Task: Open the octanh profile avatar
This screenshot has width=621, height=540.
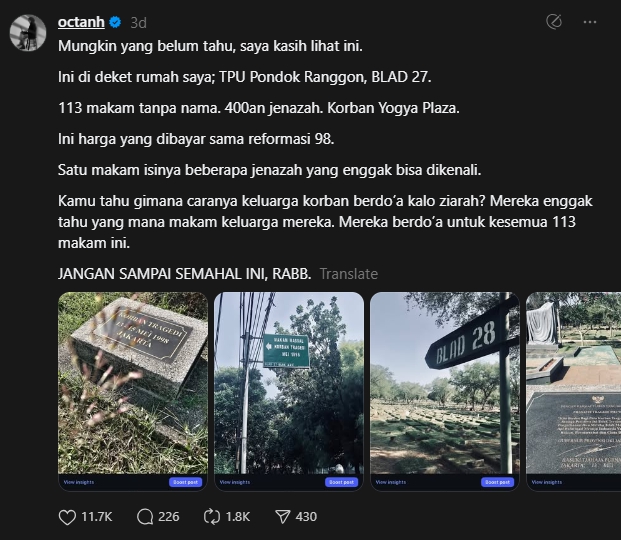Action: coord(28,33)
